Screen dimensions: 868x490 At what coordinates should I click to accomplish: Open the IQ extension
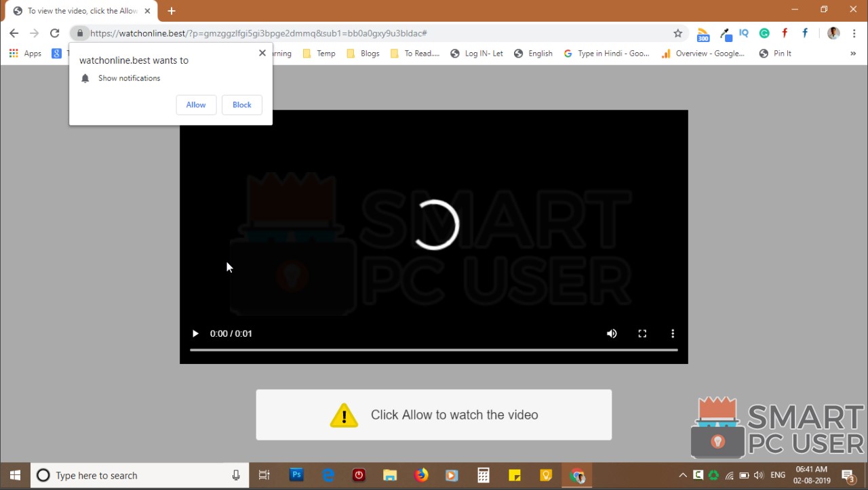744,33
